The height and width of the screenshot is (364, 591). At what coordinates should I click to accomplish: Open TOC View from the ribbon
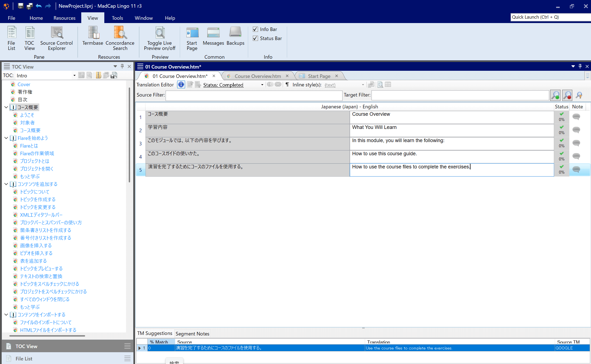pyautogui.click(x=30, y=38)
